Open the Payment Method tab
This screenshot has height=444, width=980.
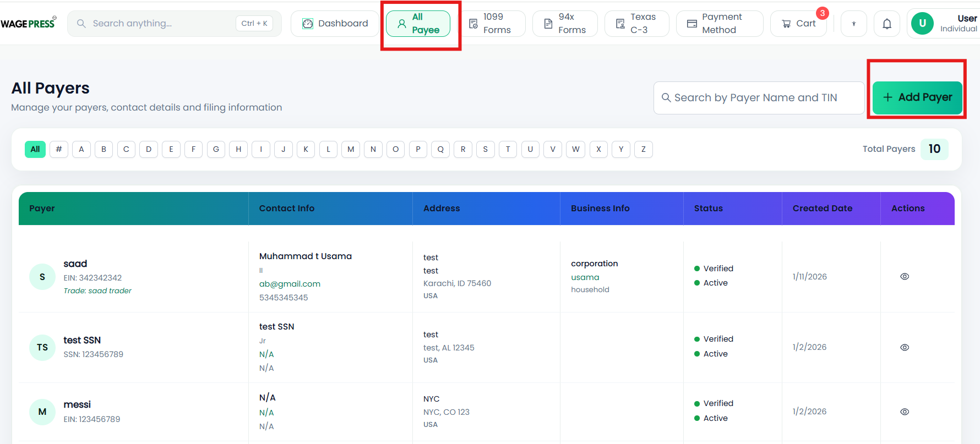tap(720, 24)
